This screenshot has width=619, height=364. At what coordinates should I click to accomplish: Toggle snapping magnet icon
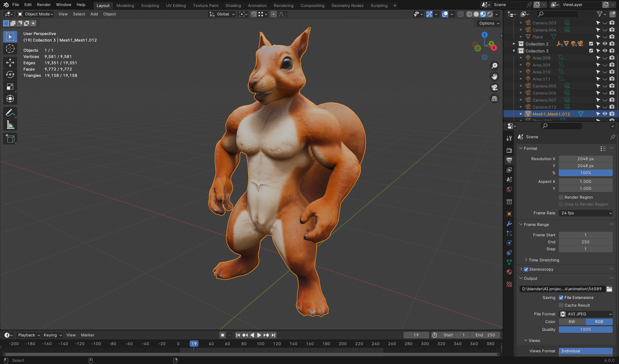253,14
